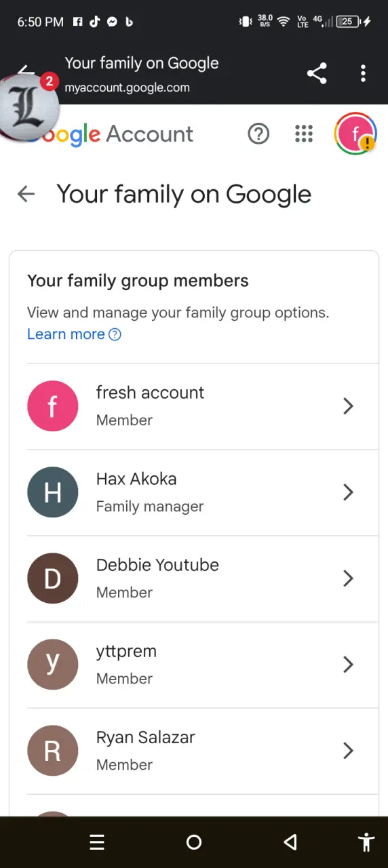Tap the Android back triangle button

click(290, 842)
